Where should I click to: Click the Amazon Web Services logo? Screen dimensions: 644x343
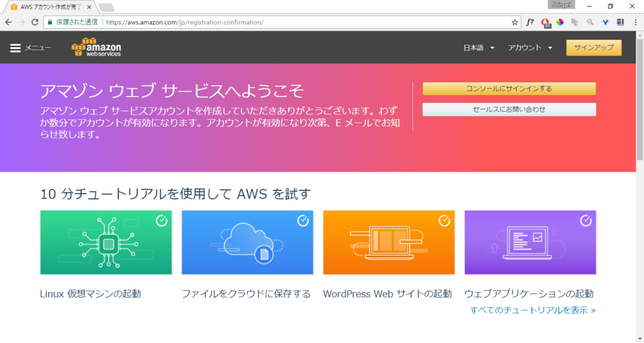coord(96,48)
